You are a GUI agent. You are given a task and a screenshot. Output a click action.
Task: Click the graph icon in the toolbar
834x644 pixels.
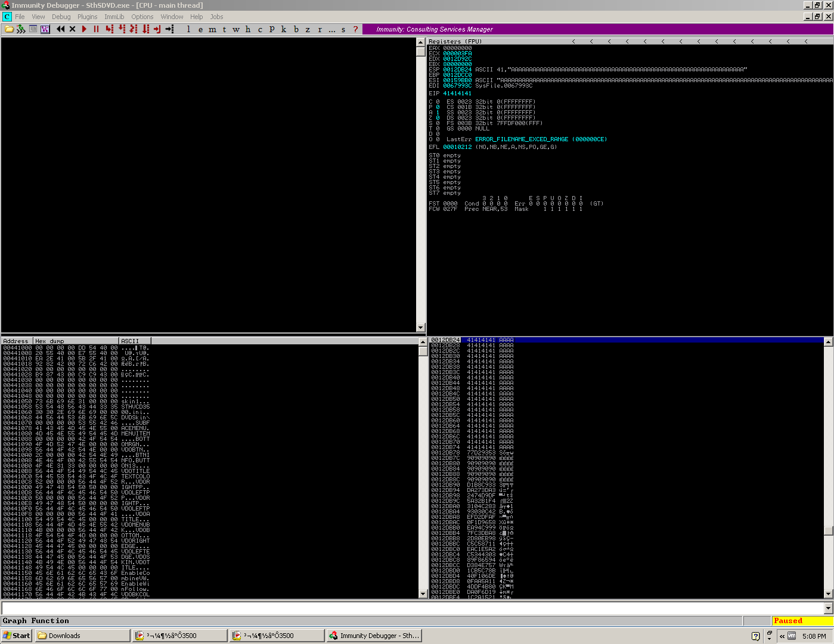click(x=45, y=29)
